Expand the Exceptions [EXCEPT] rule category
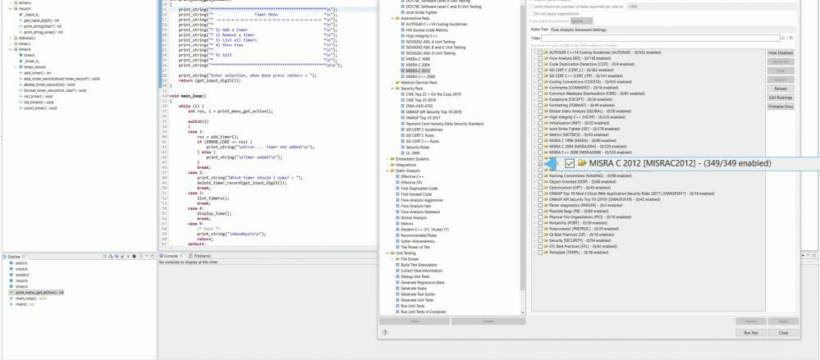This screenshot has height=360, width=820. 534,99
